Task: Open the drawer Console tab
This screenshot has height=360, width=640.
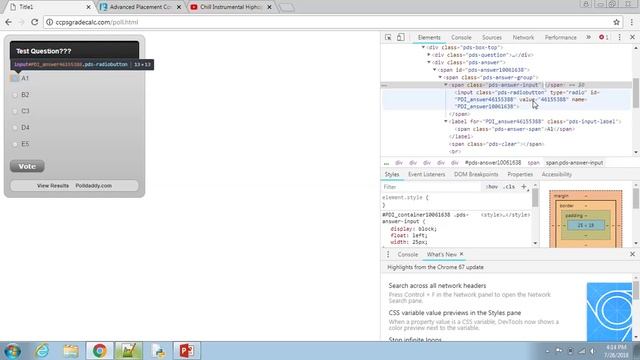Action: (408, 254)
